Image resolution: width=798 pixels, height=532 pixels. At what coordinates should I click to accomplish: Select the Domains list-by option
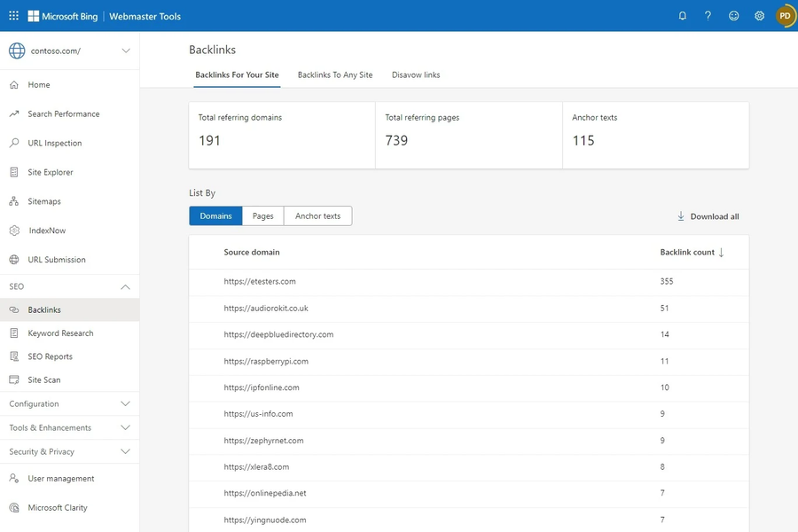[x=215, y=216]
